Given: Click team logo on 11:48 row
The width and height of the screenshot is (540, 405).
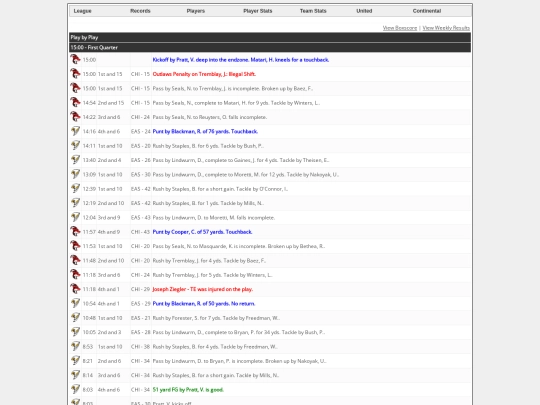Looking at the screenshot, I should point(75,260).
